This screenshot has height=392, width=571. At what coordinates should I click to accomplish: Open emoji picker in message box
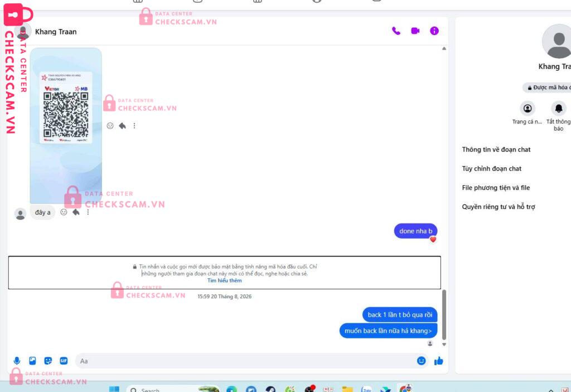point(422,361)
